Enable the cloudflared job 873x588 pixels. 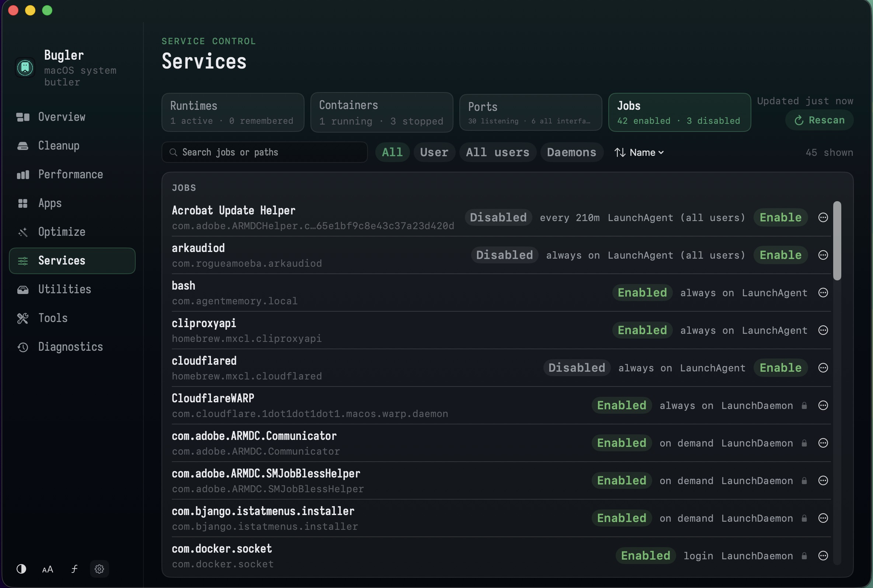(x=780, y=368)
